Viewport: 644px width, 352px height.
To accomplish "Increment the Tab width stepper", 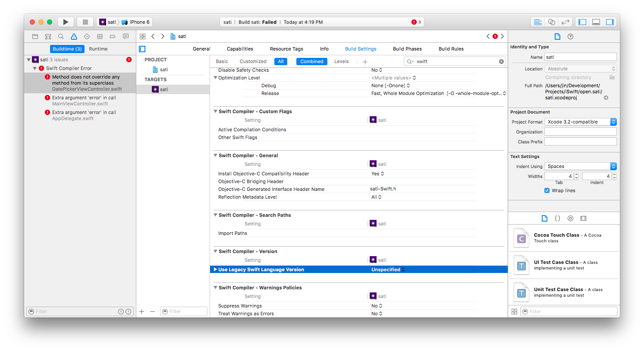I will [x=577, y=174].
